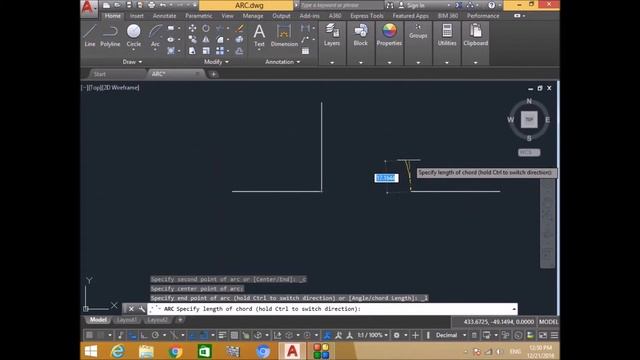Viewport: 640px width, 360px height.
Task: Click the Erase tool in Modify panel
Action: pyautogui.click(x=240, y=28)
